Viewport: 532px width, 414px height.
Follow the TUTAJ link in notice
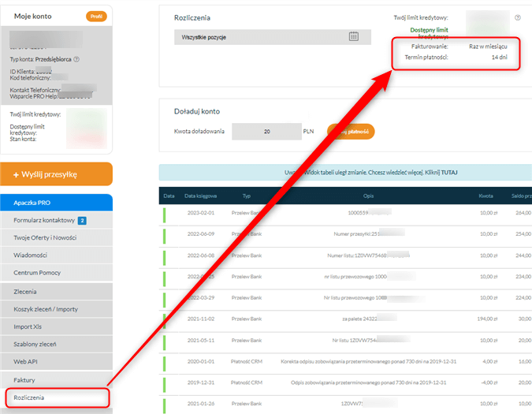pyautogui.click(x=449, y=171)
